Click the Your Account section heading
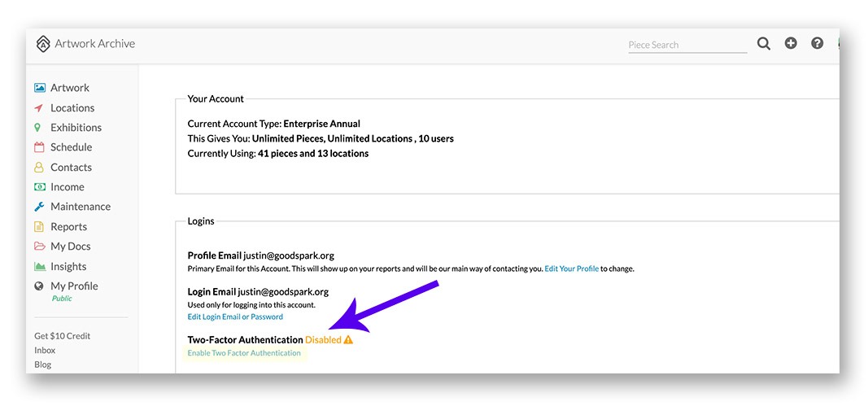The width and height of the screenshot is (868, 406). click(216, 99)
